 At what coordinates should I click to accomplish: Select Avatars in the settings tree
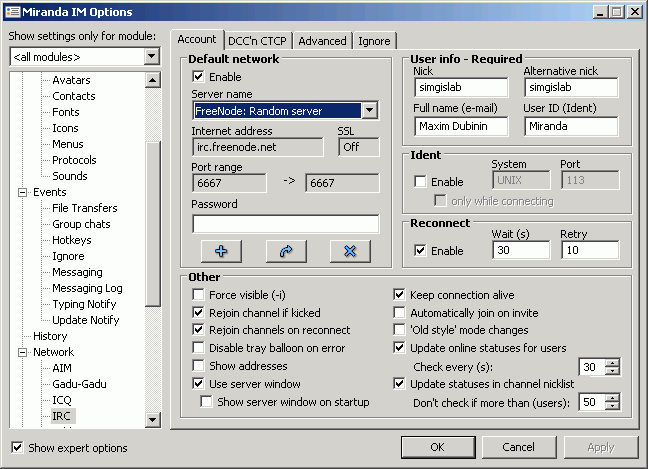71,80
